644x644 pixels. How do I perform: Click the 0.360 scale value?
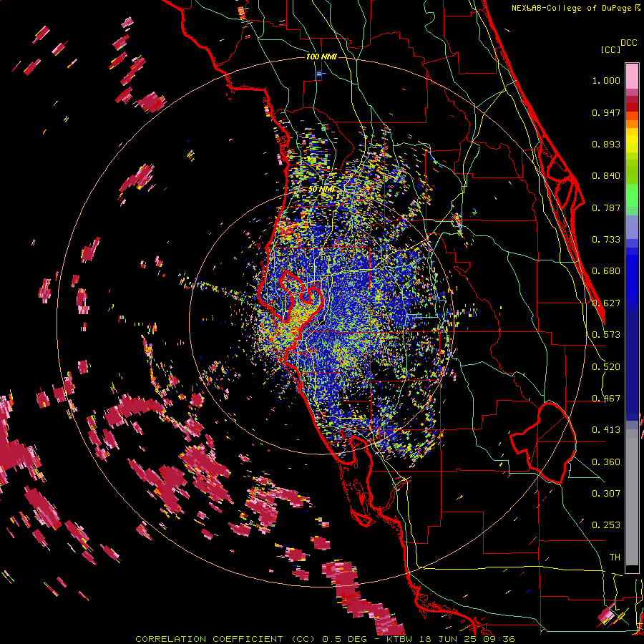(x=606, y=462)
